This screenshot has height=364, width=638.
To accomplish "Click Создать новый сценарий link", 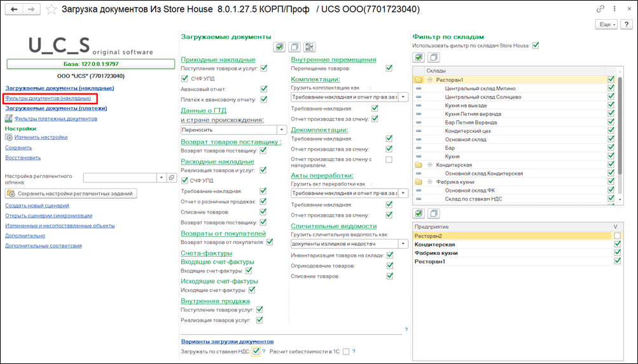I will (37, 206).
